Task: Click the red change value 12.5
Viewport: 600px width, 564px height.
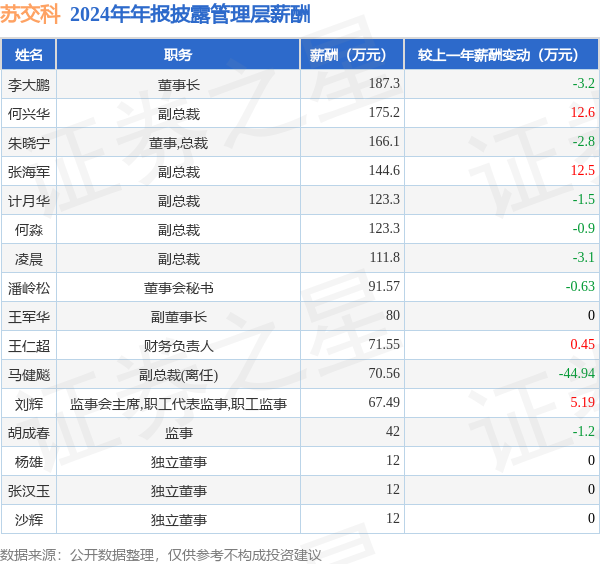Action: click(x=583, y=170)
